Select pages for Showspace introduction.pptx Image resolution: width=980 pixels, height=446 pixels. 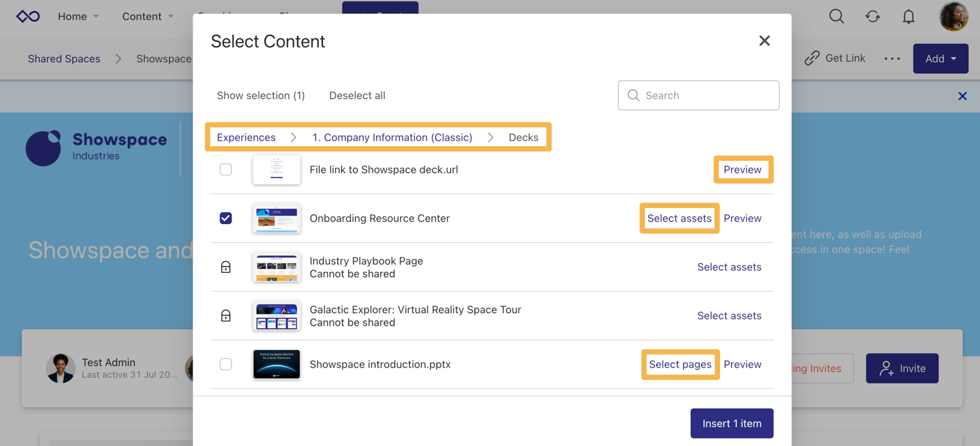point(680,365)
